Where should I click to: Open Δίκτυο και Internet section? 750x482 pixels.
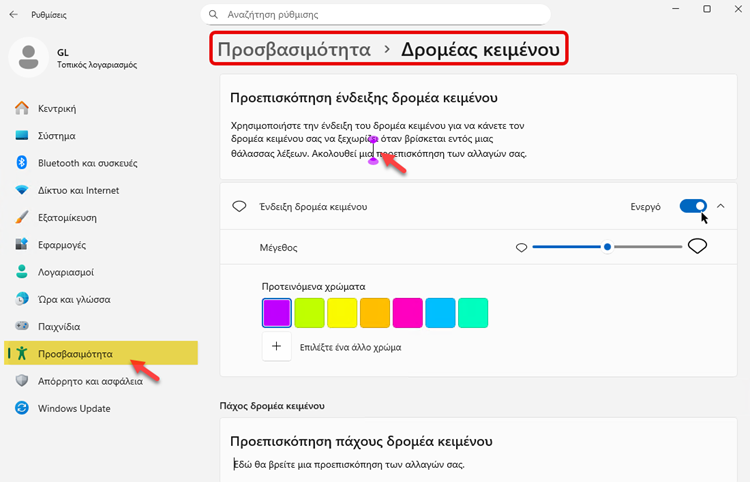coord(101,190)
